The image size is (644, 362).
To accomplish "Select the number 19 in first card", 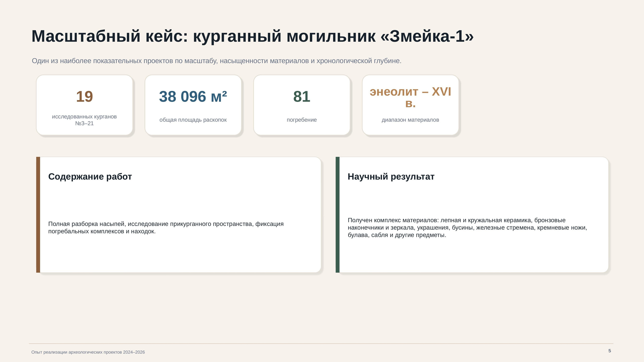I will click(x=85, y=97).
